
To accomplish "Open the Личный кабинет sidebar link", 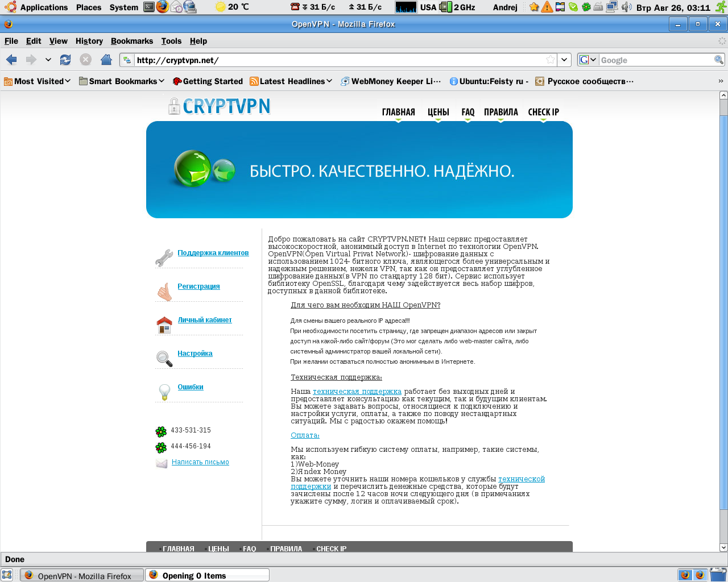I will [x=205, y=320].
